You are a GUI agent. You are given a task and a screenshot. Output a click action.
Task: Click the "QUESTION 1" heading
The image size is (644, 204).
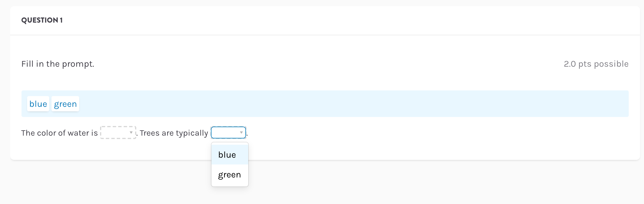click(42, 20)
